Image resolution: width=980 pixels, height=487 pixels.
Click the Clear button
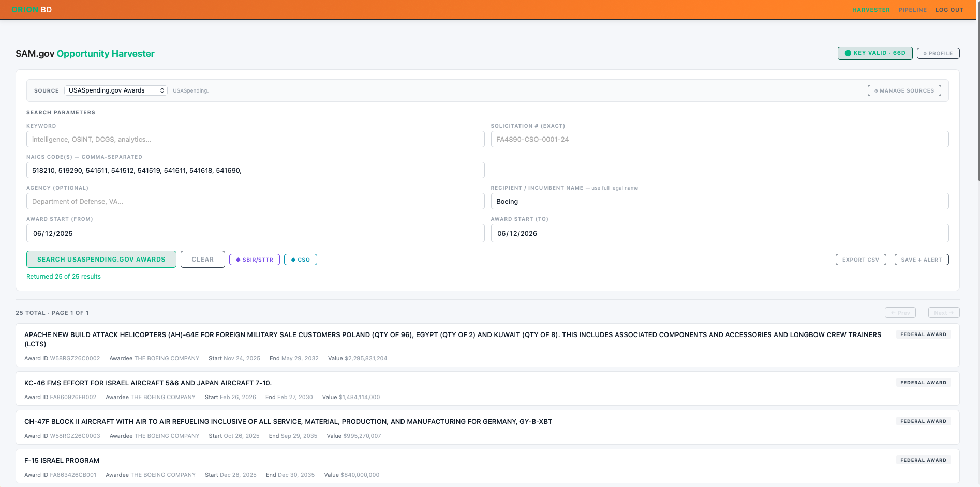202,260
